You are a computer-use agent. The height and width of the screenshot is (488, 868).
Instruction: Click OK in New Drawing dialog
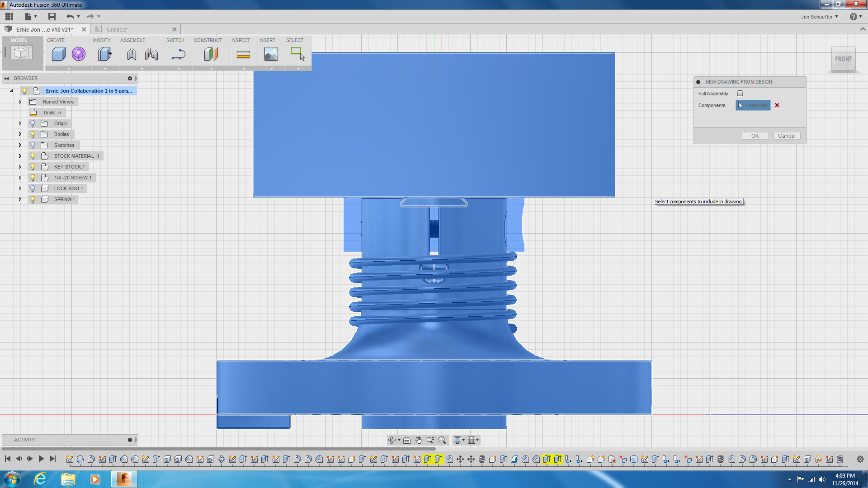click(755, 136)
